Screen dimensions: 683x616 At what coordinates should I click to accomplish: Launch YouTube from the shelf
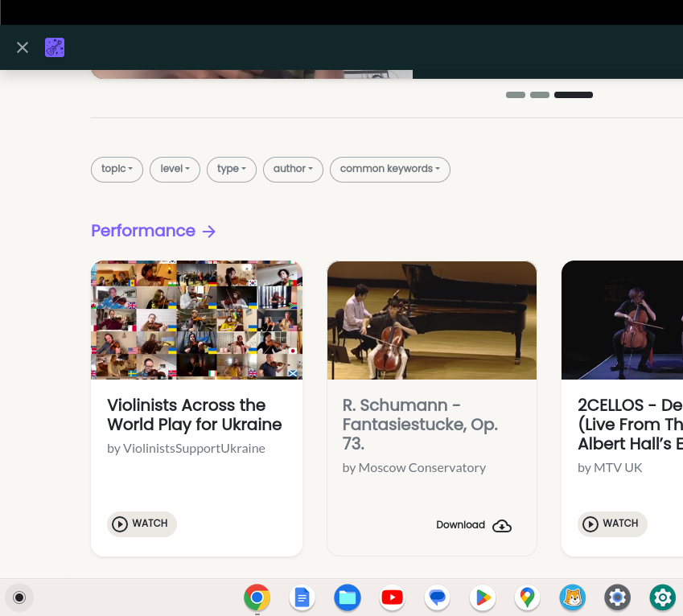392,598
